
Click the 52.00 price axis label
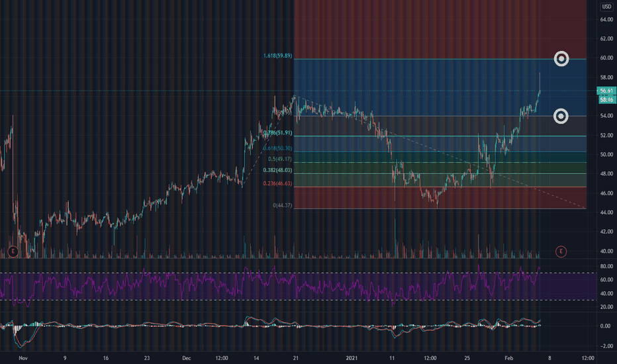point(606,135)
